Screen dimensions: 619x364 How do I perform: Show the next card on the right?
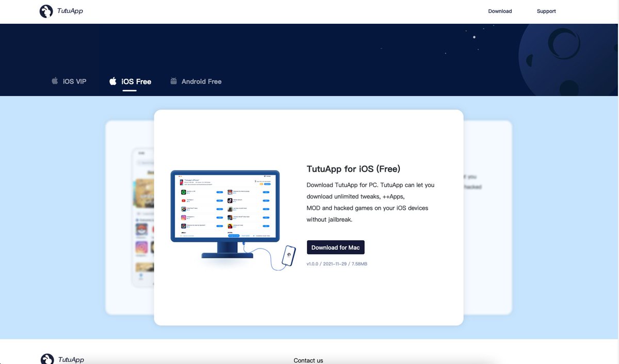[x=487, y=217]
